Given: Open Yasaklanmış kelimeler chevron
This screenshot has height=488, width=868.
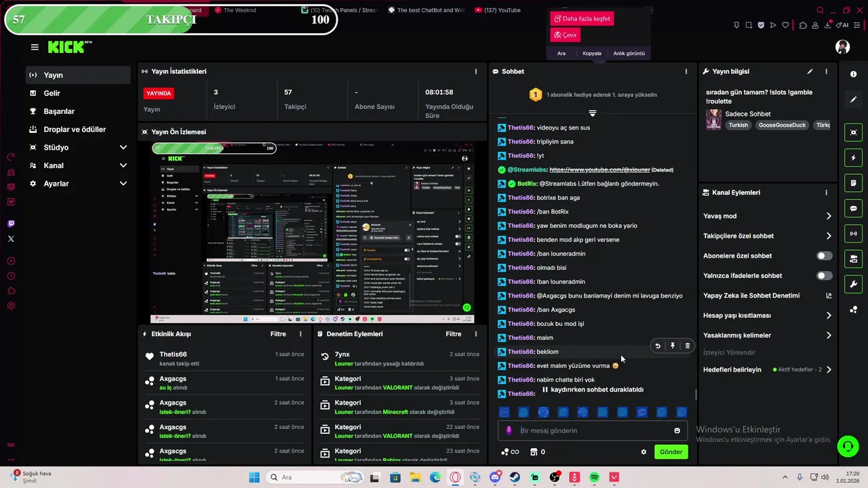Looking at the screenshot, I should pos(829,335).
